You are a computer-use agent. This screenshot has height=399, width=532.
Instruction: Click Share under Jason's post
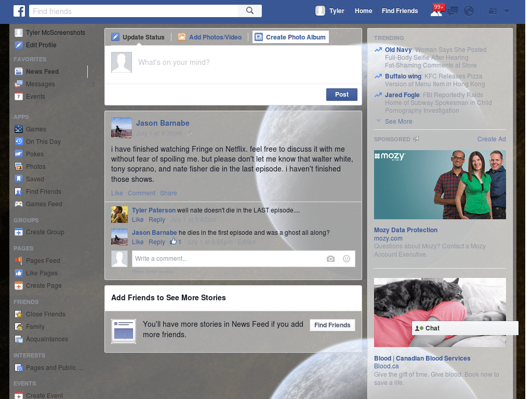[x=168, y=193]
